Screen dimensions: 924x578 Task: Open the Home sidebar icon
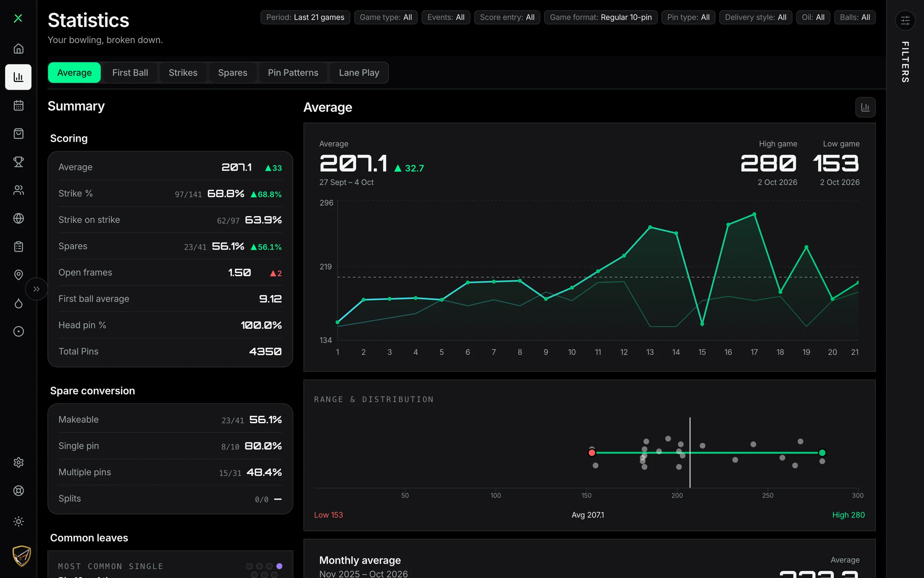pos(18,49)
